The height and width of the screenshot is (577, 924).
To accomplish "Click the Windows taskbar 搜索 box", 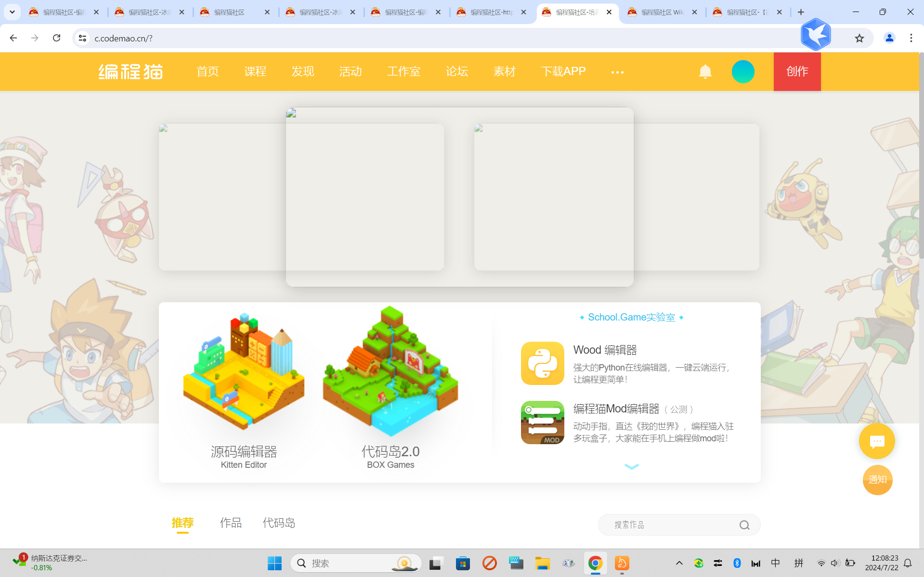I will 356,563.
